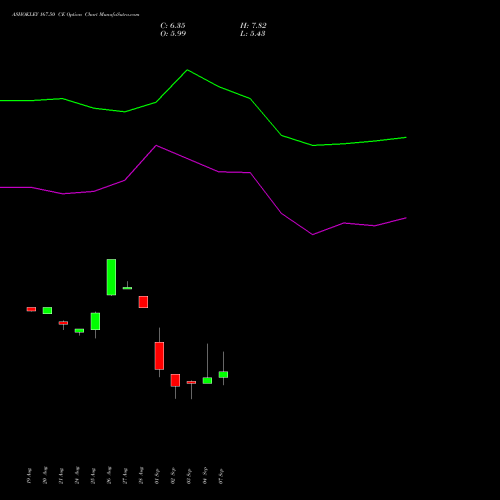Select the 21 Aug date label
Screen dimensions: 500x500
[61, 476]
